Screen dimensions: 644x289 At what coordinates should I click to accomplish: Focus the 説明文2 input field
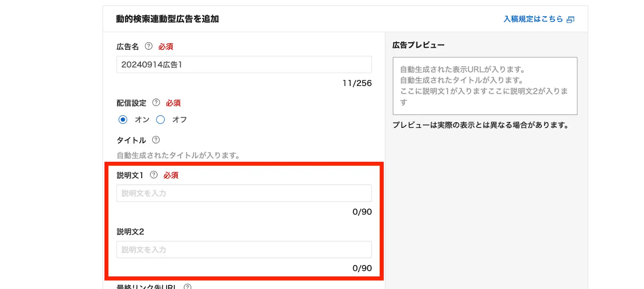point(244,250)
